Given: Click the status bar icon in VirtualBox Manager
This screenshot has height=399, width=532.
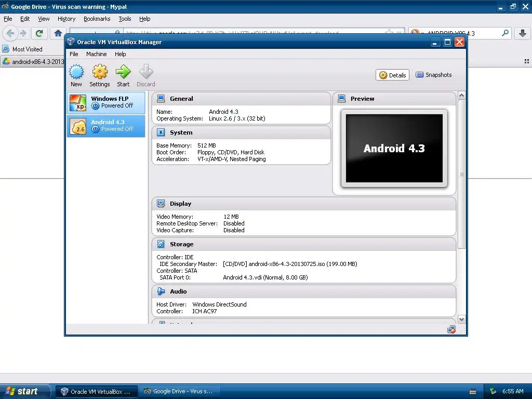Looking at the screenshot, I should coord(451,329).
